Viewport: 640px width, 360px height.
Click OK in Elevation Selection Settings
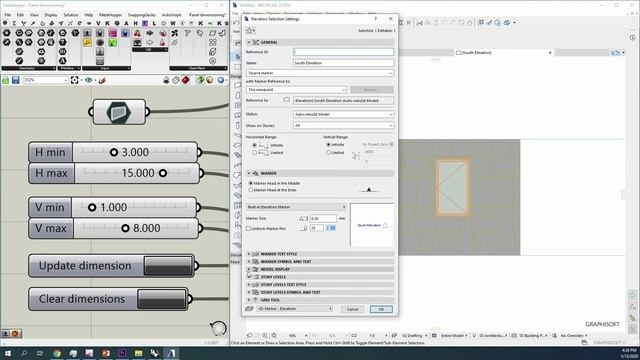coord(381,309)
